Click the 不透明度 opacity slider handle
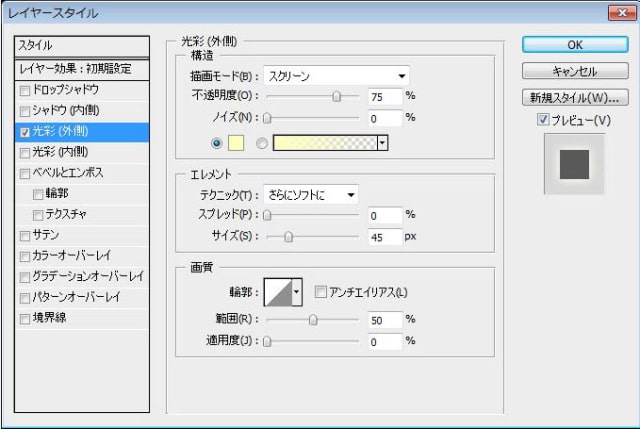The height and width of the screenshot is (429, 640). [x=336, y=97]
